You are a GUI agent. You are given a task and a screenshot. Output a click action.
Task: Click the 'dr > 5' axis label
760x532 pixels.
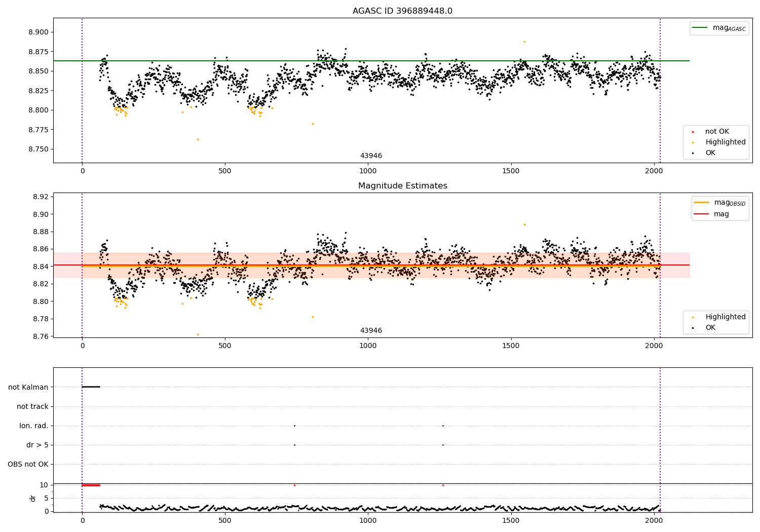(37, 445)
